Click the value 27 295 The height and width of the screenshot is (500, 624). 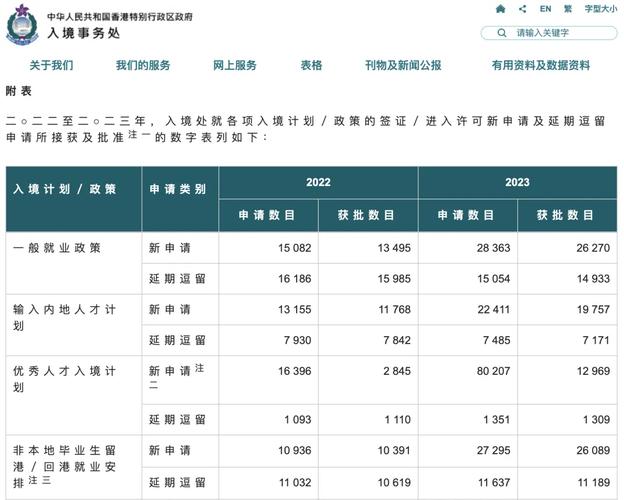coord(493,450)
